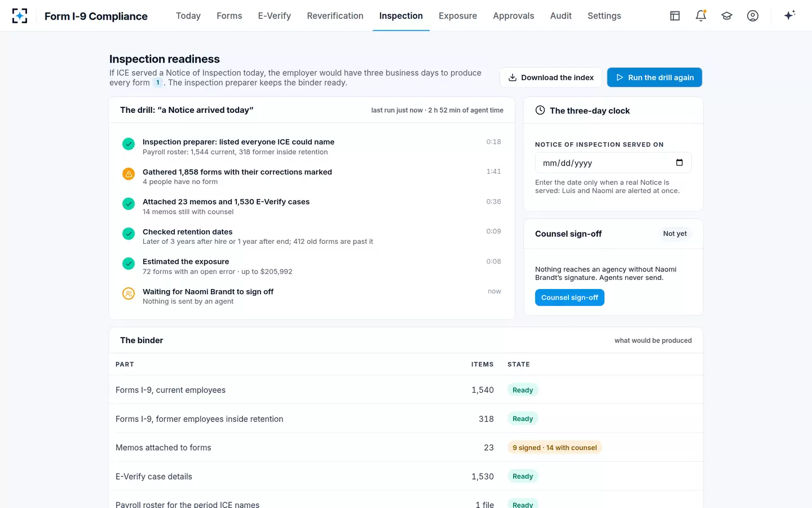
Task: Open the layout panel icon in header
Action: [675, 16]
